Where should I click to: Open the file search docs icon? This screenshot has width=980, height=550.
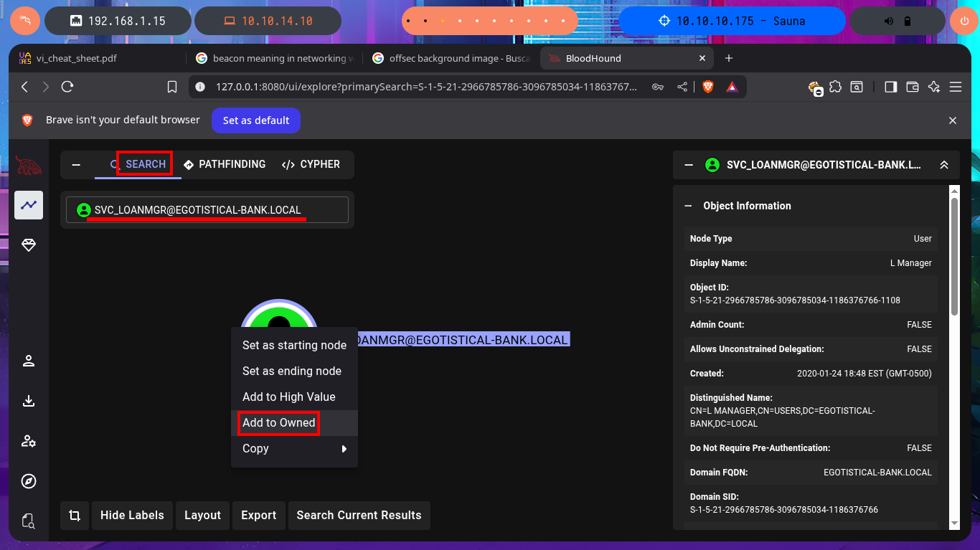(x=29, y=521)
